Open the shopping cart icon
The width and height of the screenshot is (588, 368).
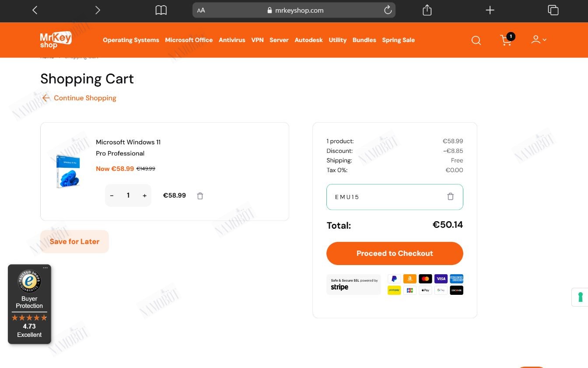click(507, 39)
